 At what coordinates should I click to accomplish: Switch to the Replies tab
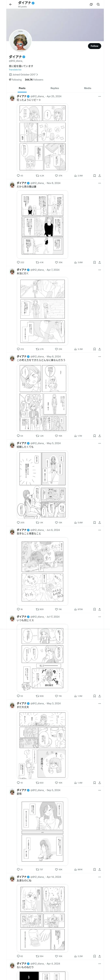click(x=55, y=88)
